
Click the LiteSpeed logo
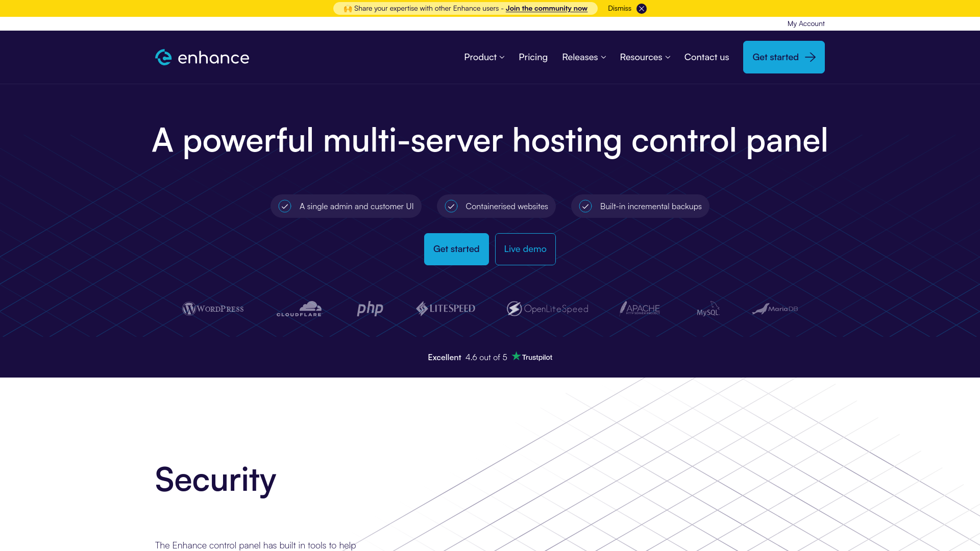click(x=446, y=309)
